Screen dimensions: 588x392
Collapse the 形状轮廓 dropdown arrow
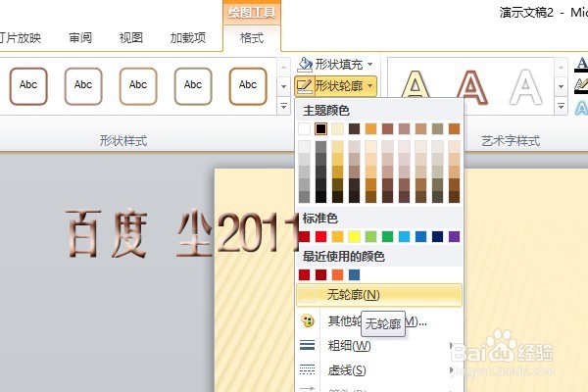pyautogui.click(x=370, y=86)
